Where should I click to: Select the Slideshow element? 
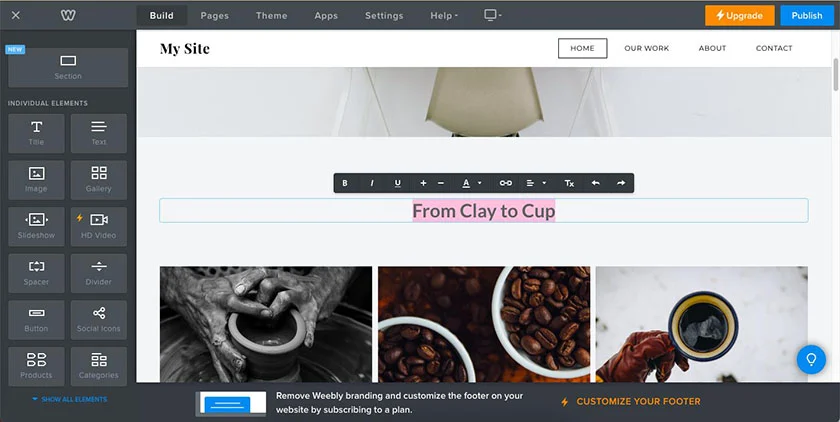point(36,227)
